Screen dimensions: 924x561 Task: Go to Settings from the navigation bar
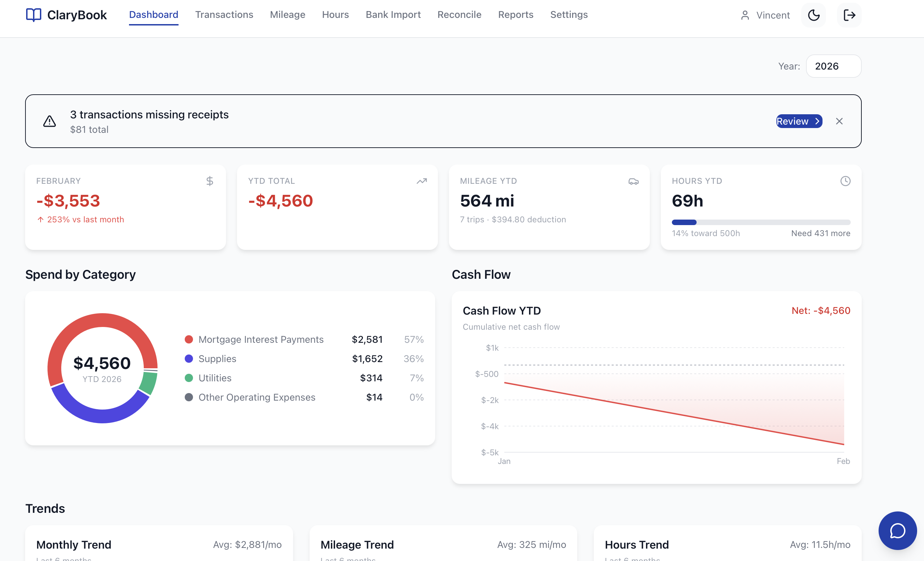(569, 15)
